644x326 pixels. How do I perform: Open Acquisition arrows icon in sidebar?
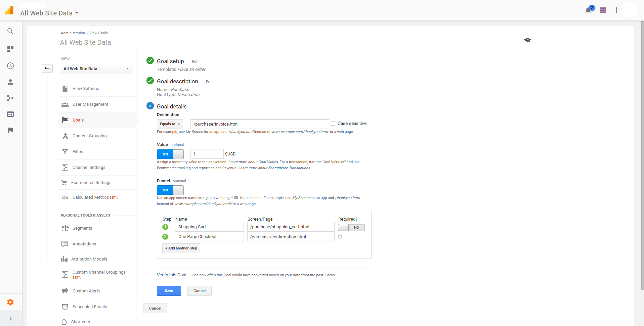click(10, 98)
